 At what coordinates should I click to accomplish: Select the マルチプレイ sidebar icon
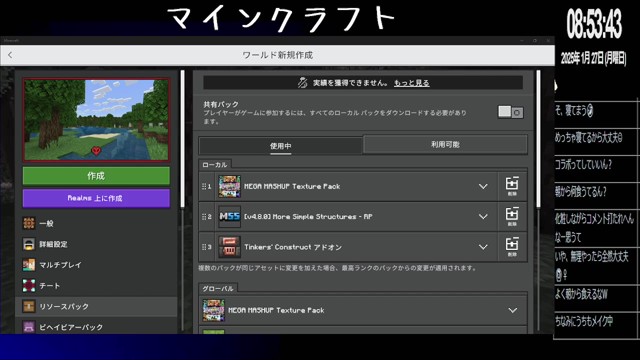point(29,265)
